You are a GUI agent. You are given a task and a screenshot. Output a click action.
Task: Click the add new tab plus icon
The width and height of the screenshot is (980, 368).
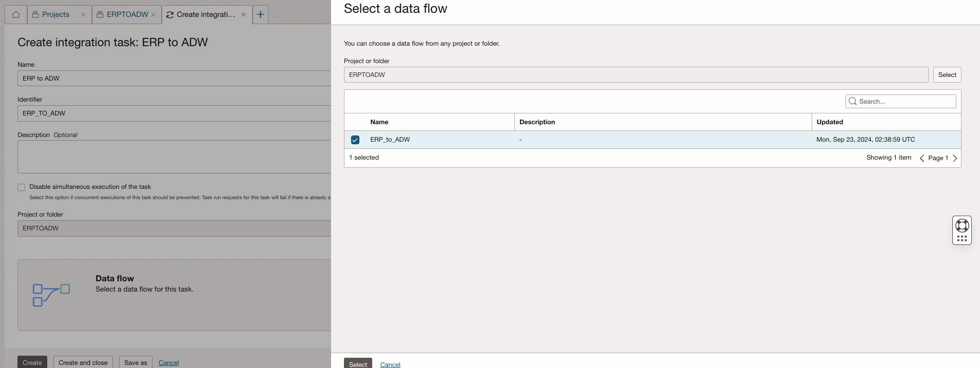pyautogui.click(x=260, y=14)
